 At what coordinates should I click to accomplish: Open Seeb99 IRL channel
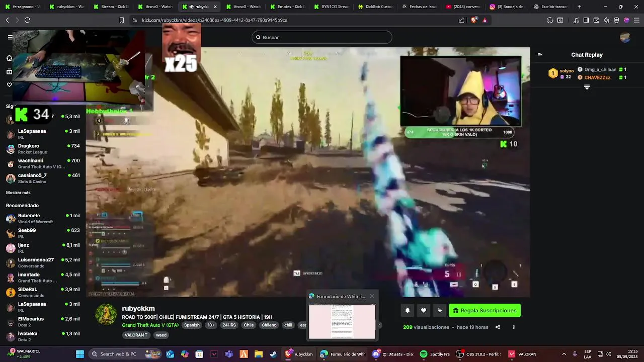pyautogui.click(x=43, y=233)
